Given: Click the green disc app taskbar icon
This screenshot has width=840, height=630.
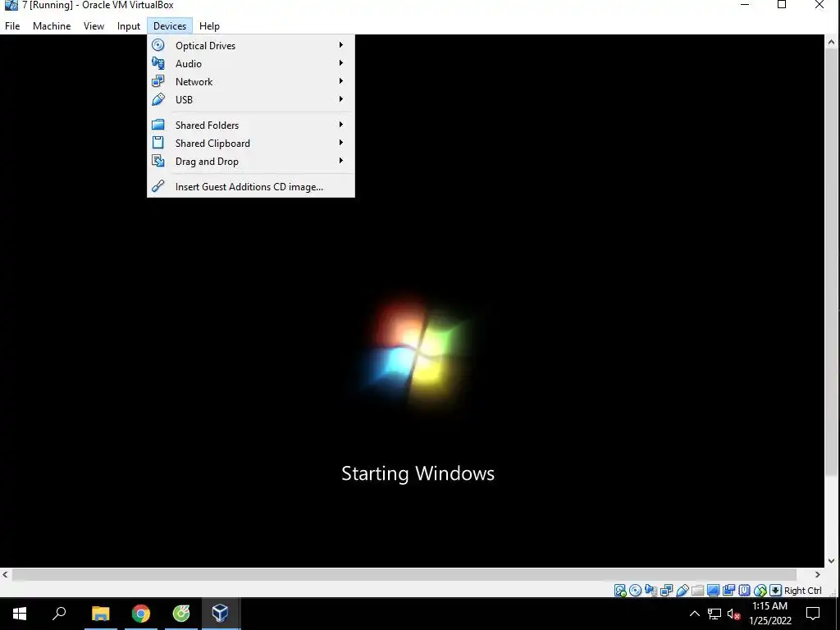Looking at the screenshot, I should coord(181,614).
